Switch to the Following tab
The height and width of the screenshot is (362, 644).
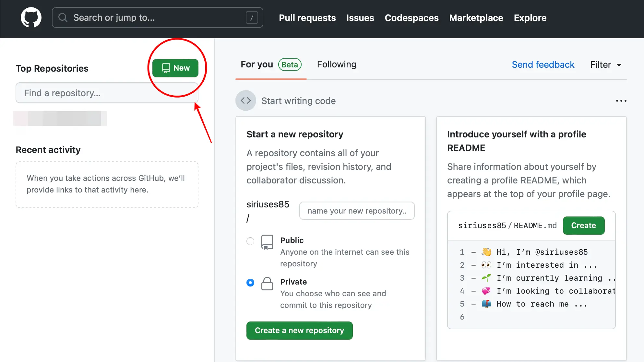click(x=337, y=64)
